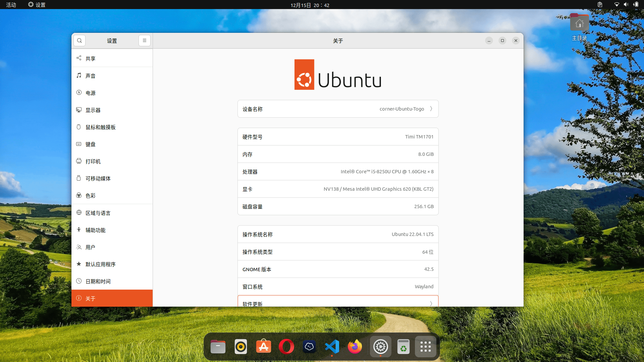Click the OS name Ubuntu 22.04.1 LTS
Screen dimensions: 644x362
(413, 234)
